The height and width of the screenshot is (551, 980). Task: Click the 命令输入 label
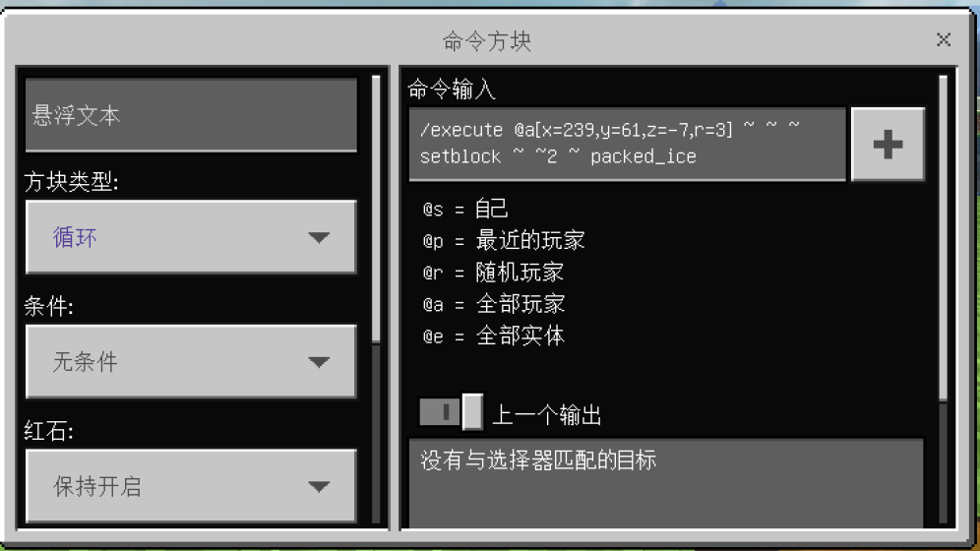(x=452, y=90)
